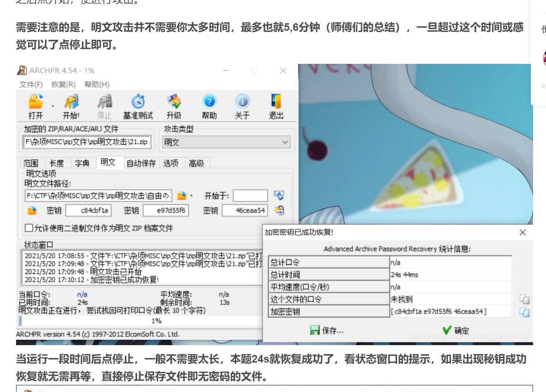The width and height of the screenshot is (546, 392).
Task: Click the 明文文件路径 input field
Action: 98,196
